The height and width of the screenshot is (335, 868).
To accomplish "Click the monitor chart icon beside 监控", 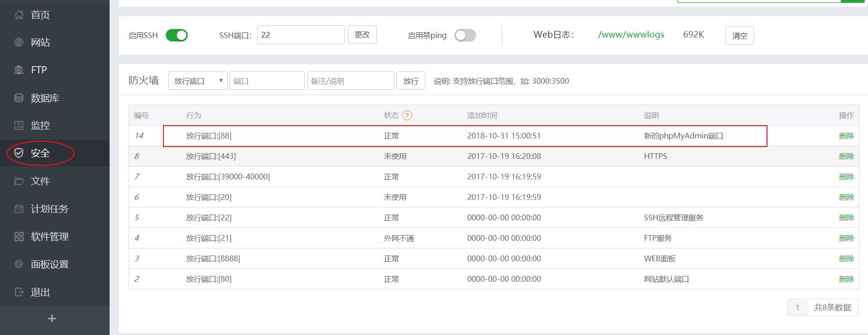I will [x=19, y=125].
